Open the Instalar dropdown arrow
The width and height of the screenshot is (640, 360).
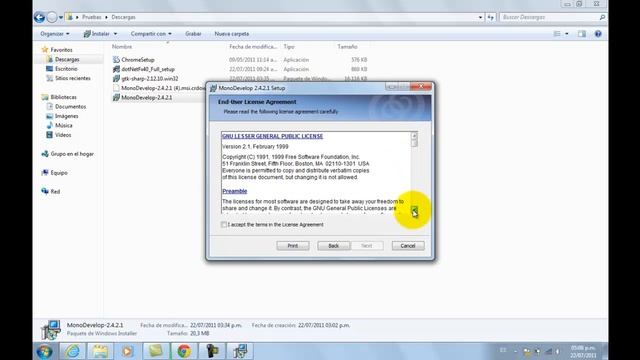[116, 34]
